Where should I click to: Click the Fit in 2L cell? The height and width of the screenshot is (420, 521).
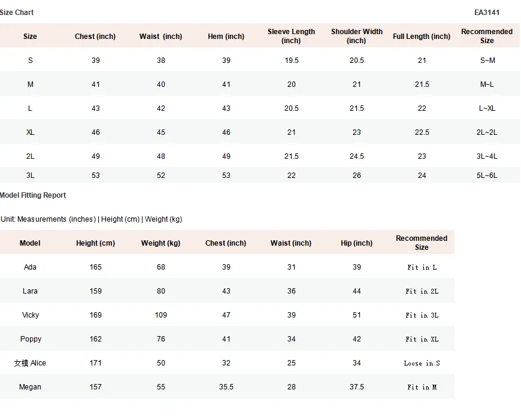click(x=422, y=291)
